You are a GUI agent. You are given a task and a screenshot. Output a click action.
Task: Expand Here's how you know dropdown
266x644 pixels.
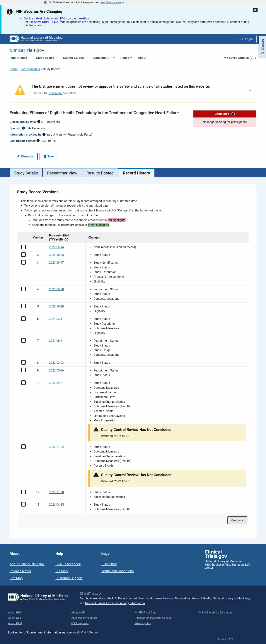(x=112, y=3)
